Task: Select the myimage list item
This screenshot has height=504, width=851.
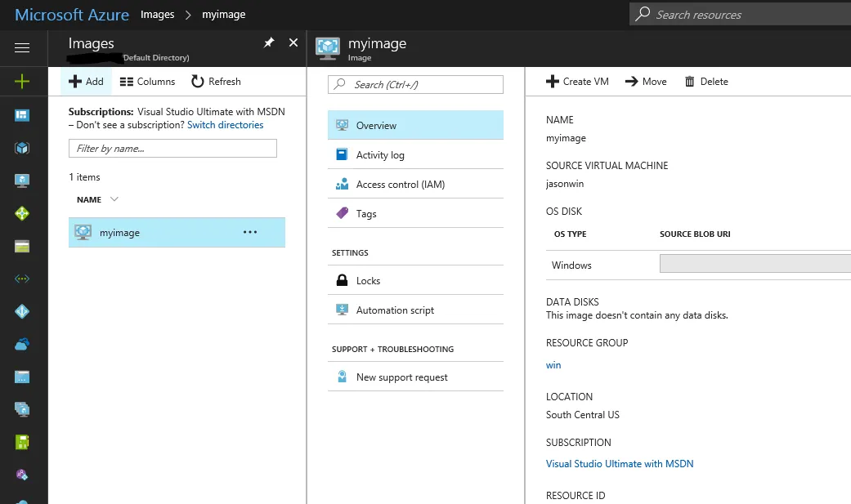Action: tap(119, 233)
